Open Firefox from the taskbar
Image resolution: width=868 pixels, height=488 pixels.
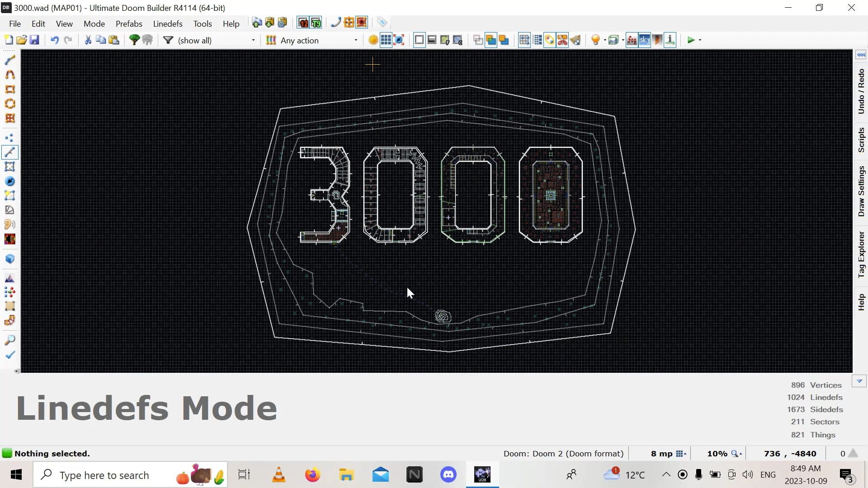click(x=312, y=475)
